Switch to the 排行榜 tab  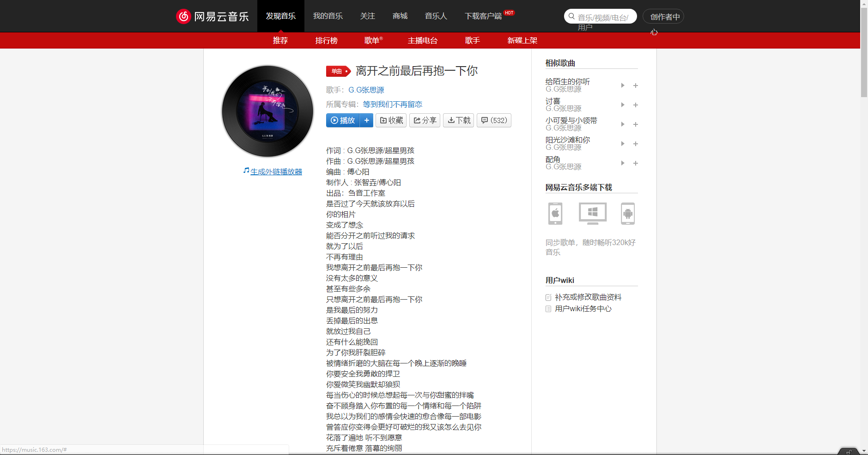[327, 41]
